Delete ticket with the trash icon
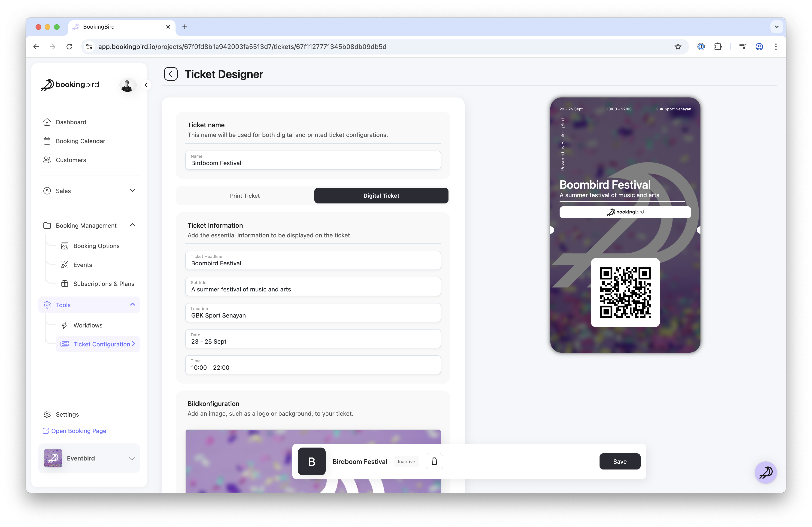This screenshot has width=812, height=527. coord(434,461)
